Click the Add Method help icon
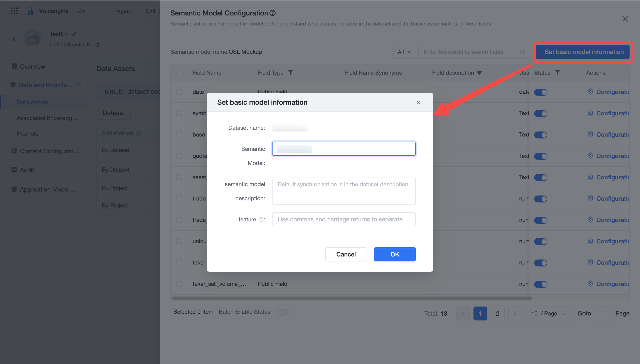The image size is (640, 364). tap(138, 133)
